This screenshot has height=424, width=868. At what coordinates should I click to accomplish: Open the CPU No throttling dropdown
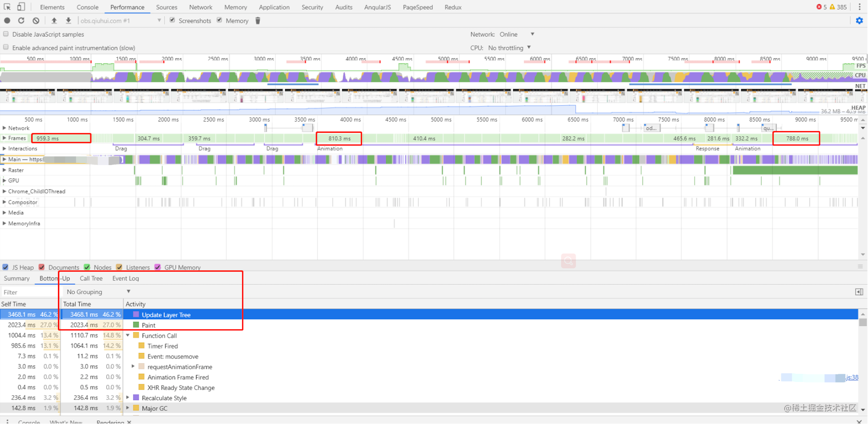[x=510, y=48]
